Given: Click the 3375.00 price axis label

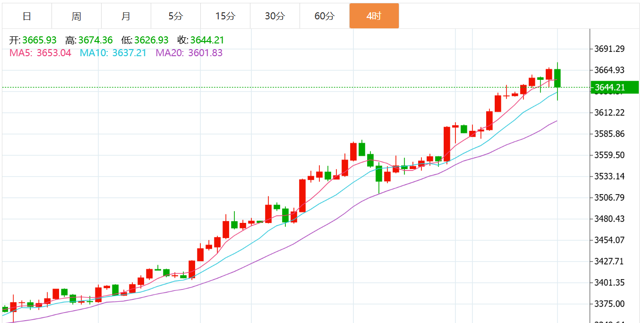Looking at the screenshot, I should (610, 304).
